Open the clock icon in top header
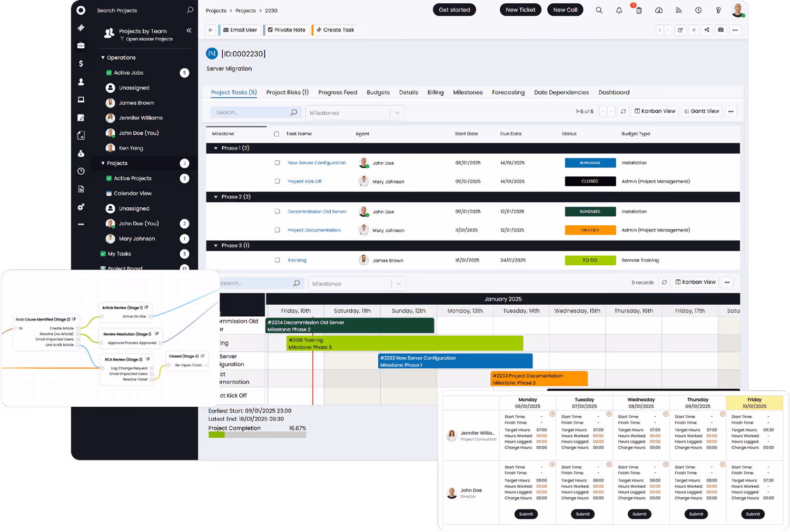This screenshot has height=532, width=790. (698, 10)
